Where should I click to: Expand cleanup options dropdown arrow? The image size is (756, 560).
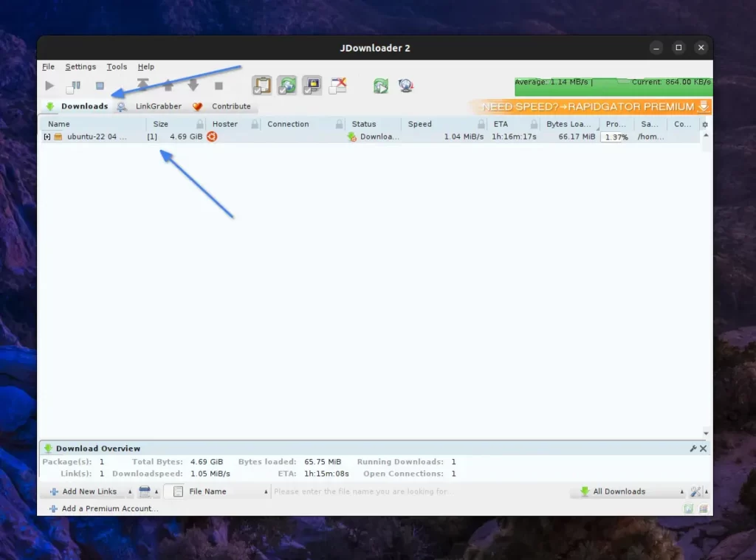157,492
